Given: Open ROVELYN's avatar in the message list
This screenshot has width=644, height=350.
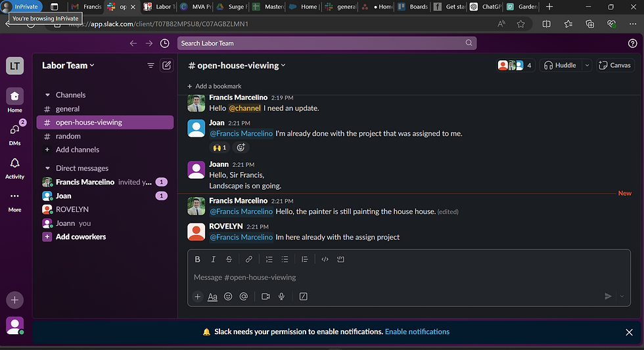Looking at the screenshot, I should [196, 231].
